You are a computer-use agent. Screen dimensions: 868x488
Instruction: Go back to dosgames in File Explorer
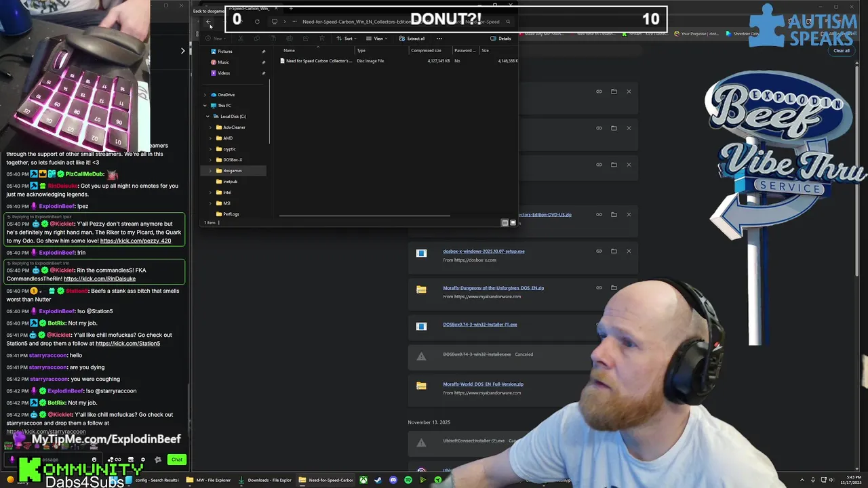208,22
